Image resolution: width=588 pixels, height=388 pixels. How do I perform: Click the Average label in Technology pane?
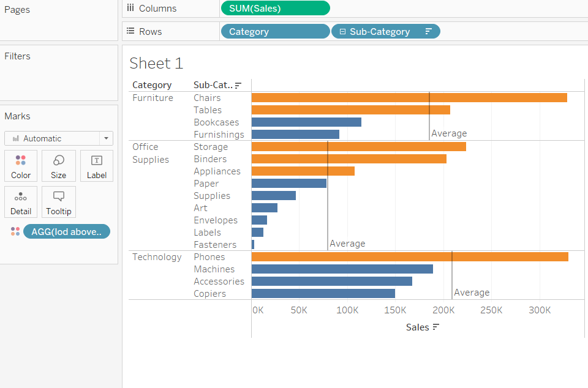[x=472, y=293]
